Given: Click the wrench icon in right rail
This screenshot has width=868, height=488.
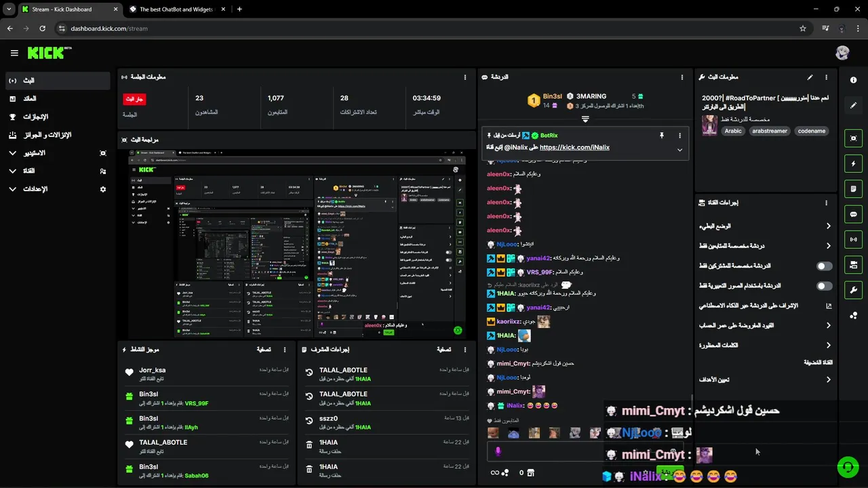Looking at the screenshot, I should coord(853,290).
